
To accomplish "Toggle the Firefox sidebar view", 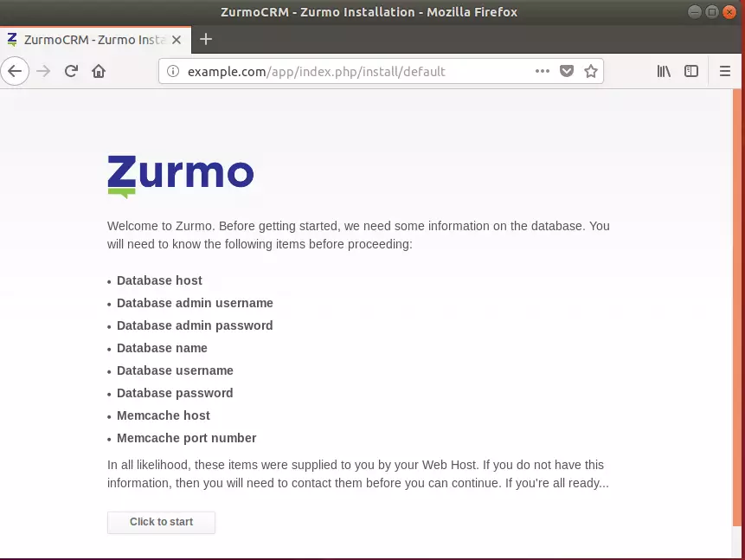I will [691, 71].
